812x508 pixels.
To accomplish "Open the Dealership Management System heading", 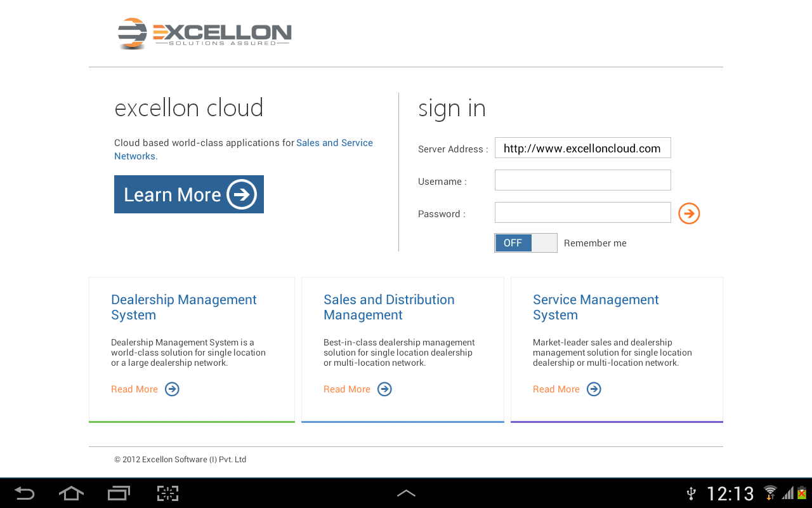I will point(184,307).
